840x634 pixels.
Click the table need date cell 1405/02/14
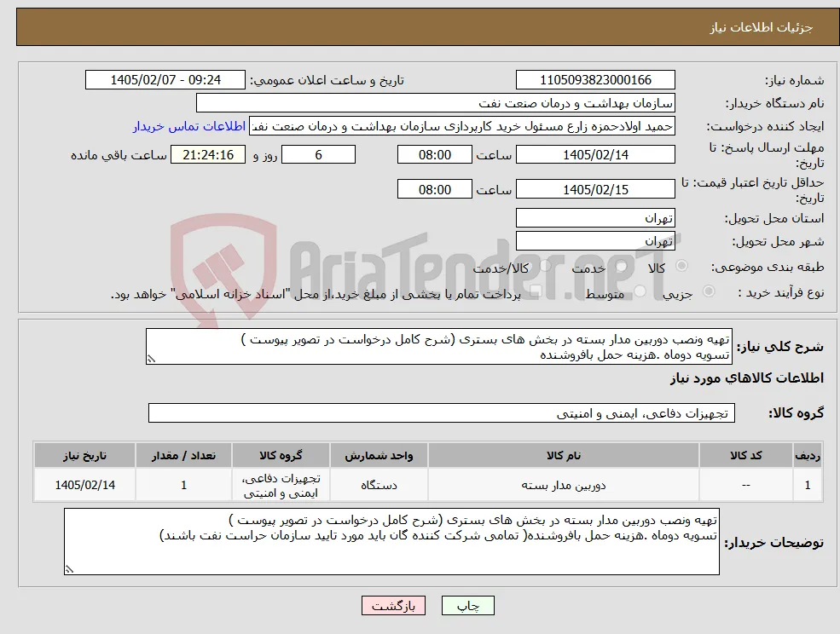(84, 485)
